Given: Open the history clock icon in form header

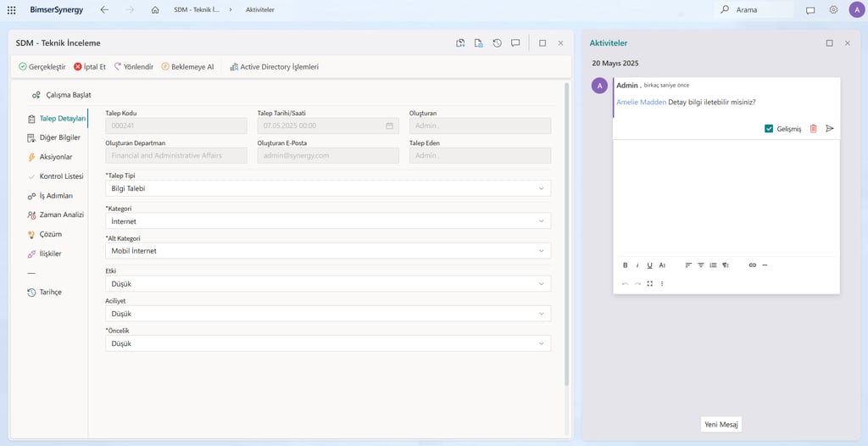Looking at the screenshot, I should click(x=497, y=42).
